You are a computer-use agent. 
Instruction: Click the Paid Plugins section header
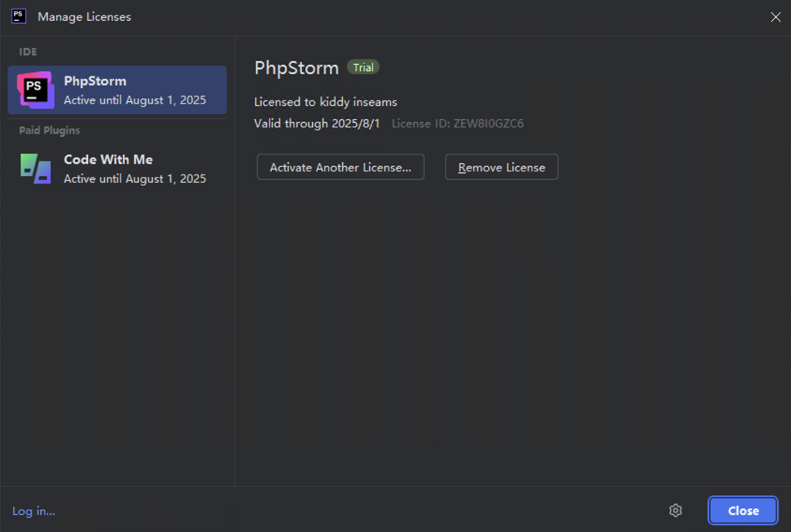[49, 130]
